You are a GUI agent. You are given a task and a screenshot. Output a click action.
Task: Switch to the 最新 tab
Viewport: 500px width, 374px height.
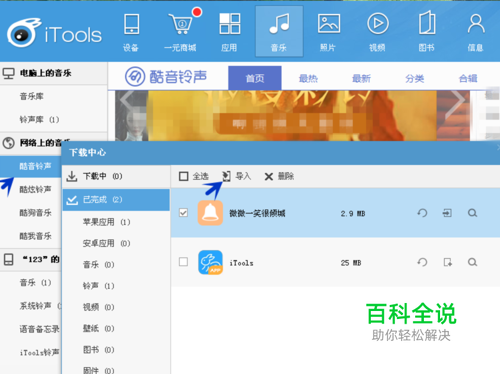tap(361, 78)
